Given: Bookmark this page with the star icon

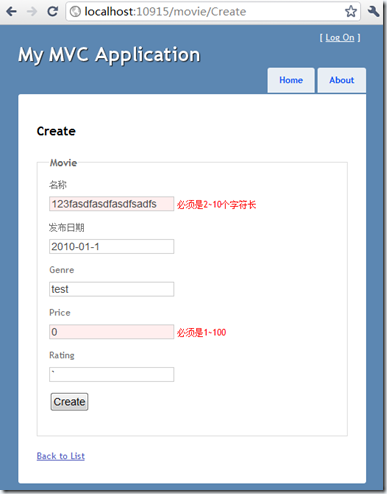Looking at the screenshot, I should coord(351,12).
